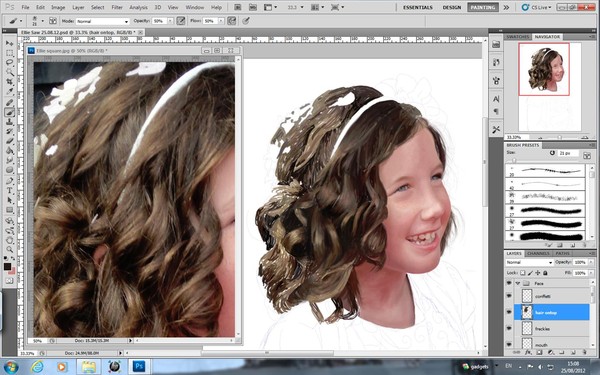
Task: Adjust brush Size slider in Brush Presets
Action: point(514,160)
